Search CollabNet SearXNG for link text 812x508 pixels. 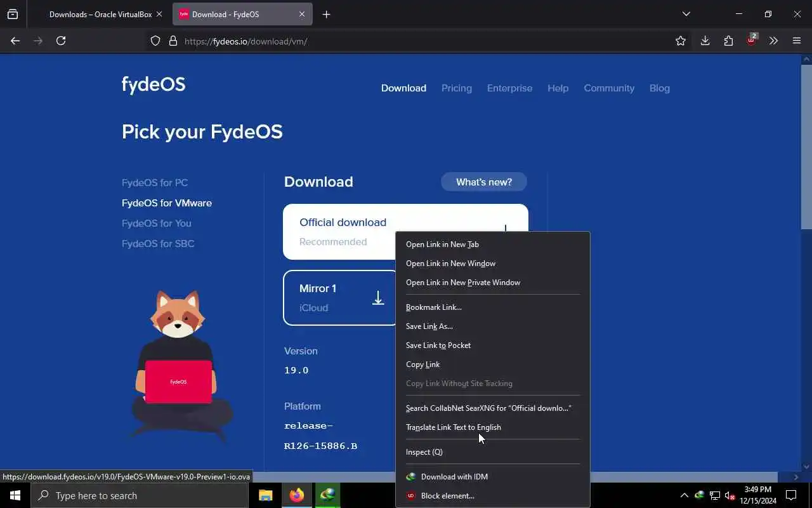click(492, 408)
